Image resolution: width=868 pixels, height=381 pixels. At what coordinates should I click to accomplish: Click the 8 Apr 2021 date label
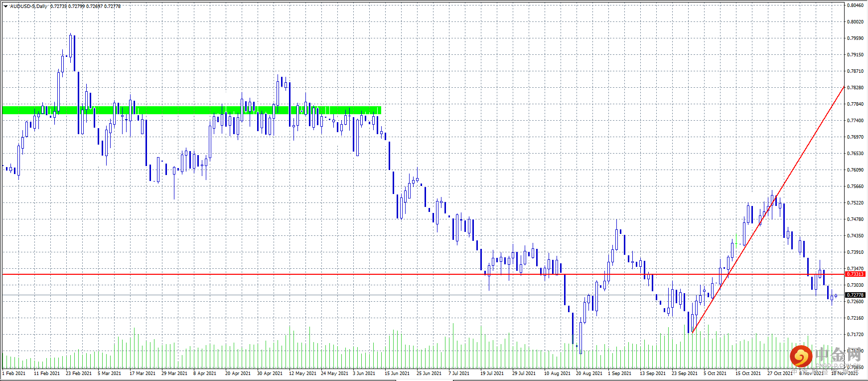205,373
